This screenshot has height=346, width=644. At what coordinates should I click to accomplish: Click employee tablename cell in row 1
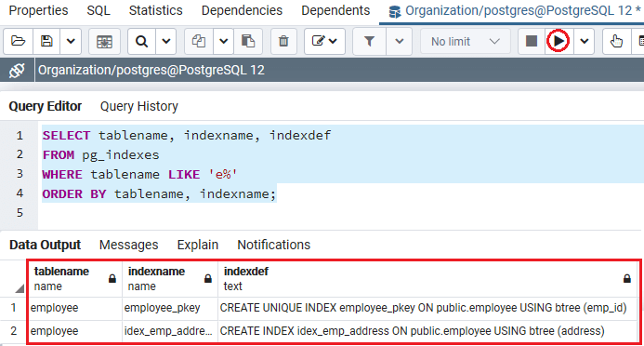point(75,308)
